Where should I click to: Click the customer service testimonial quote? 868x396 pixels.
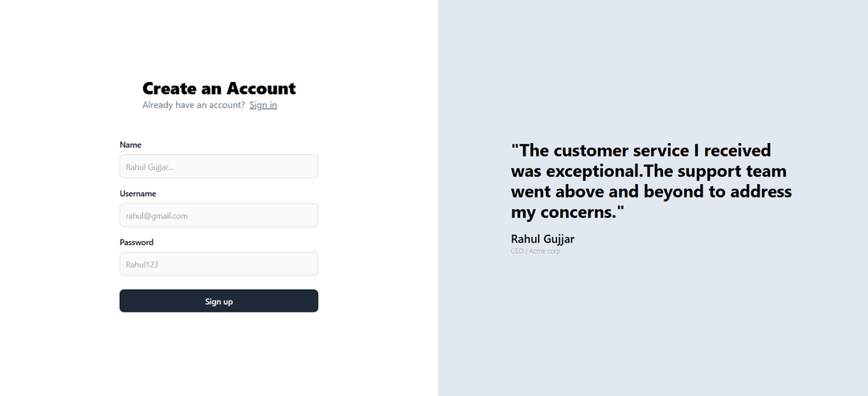click(652, 182)
